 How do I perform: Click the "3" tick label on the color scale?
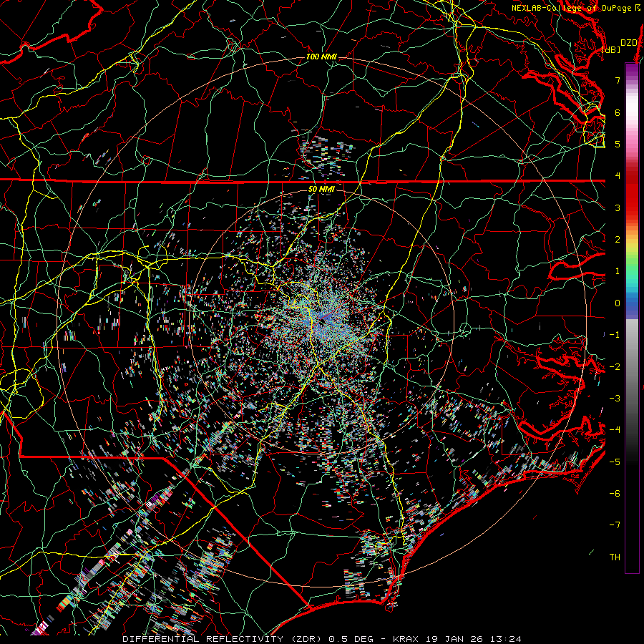(618, 208)
